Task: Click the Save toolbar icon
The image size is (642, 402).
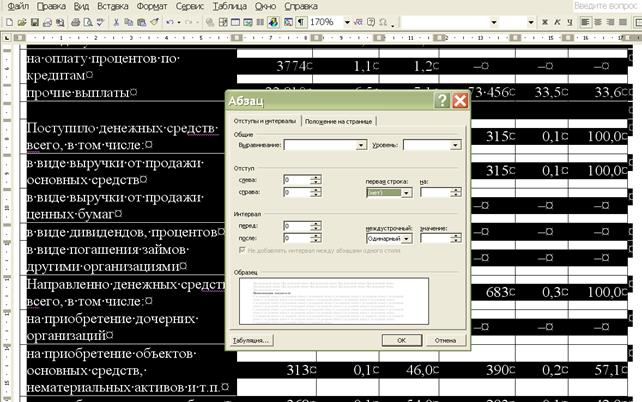Action: [x=34, y=22]
